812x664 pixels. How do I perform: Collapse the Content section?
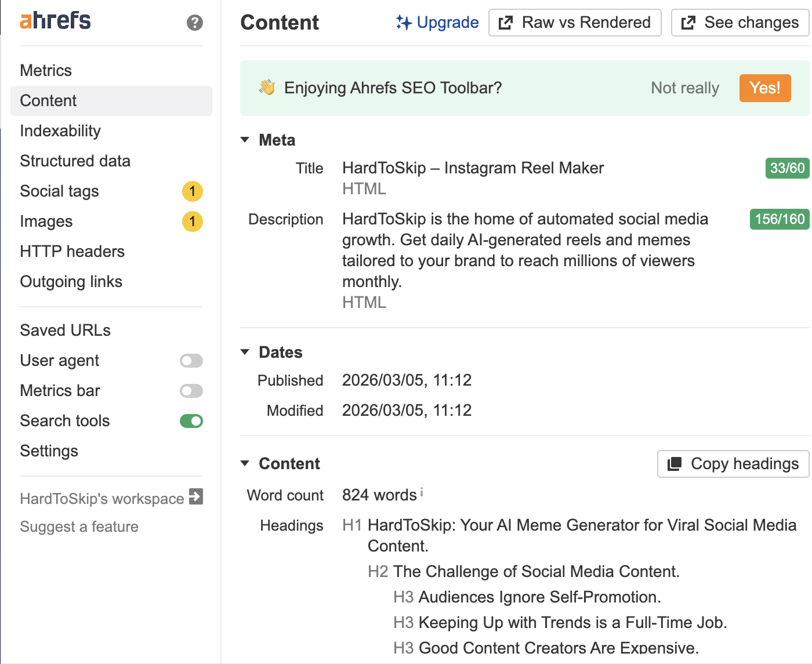point(245,463)
